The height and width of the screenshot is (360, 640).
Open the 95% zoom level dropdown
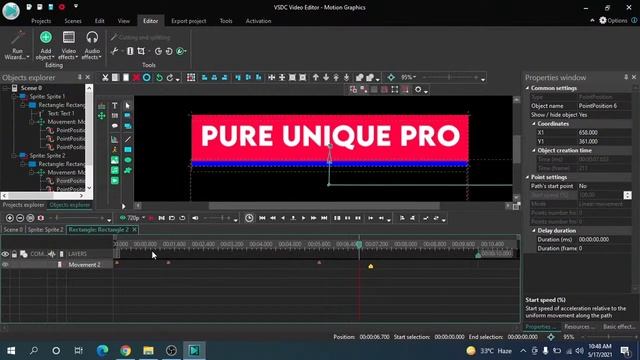pyautogui.click(x=408, y=78)
